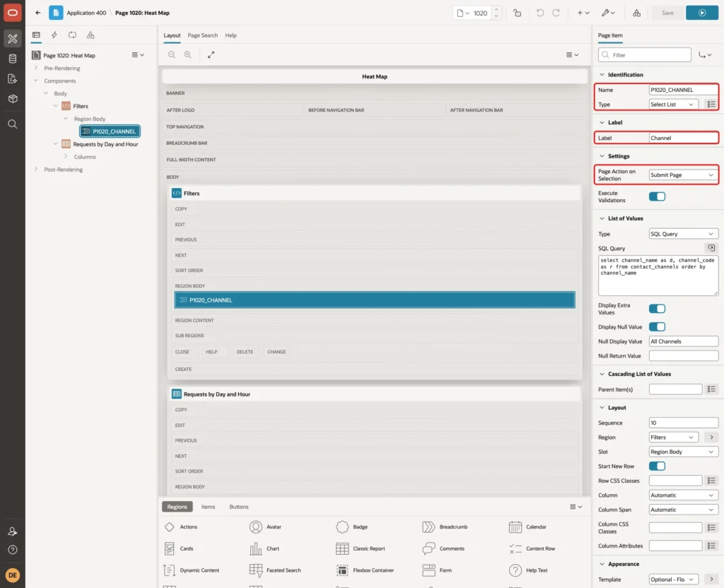The image size is (724, 588).
Task: Open the Processing tab icon
Action: [73, 35]
